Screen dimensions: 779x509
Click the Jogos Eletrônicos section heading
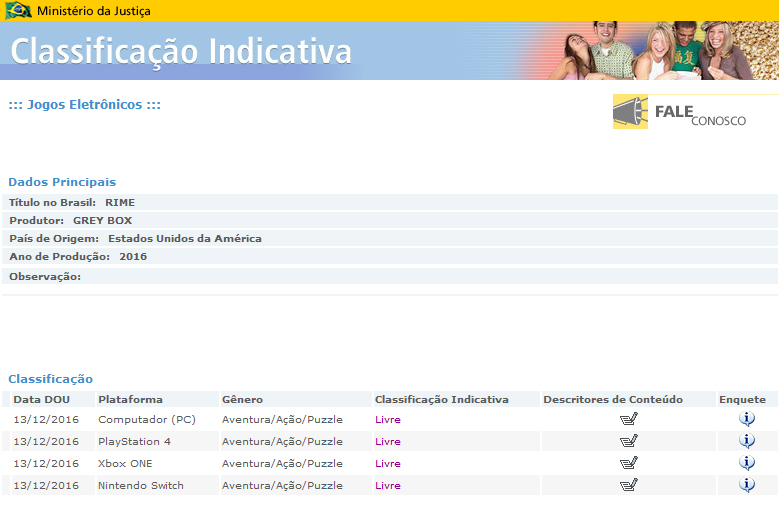(84, 105)
